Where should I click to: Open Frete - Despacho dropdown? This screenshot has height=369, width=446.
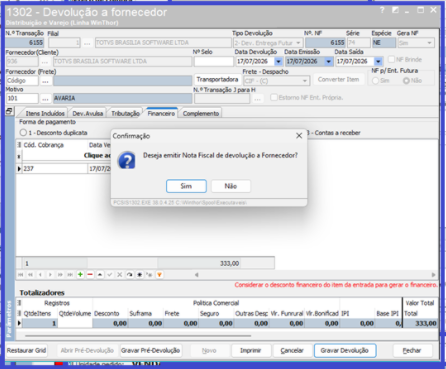point(305,81)
